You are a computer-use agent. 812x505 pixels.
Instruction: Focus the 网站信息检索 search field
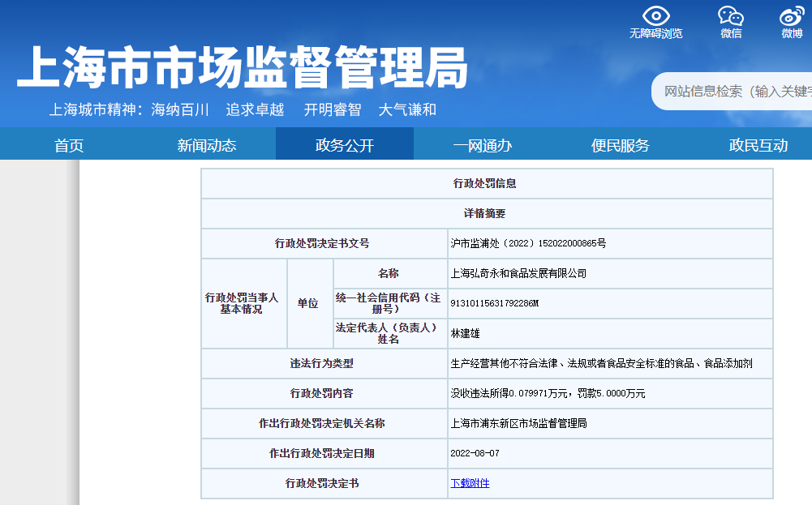pyautogui.click(x=731, y=91)
